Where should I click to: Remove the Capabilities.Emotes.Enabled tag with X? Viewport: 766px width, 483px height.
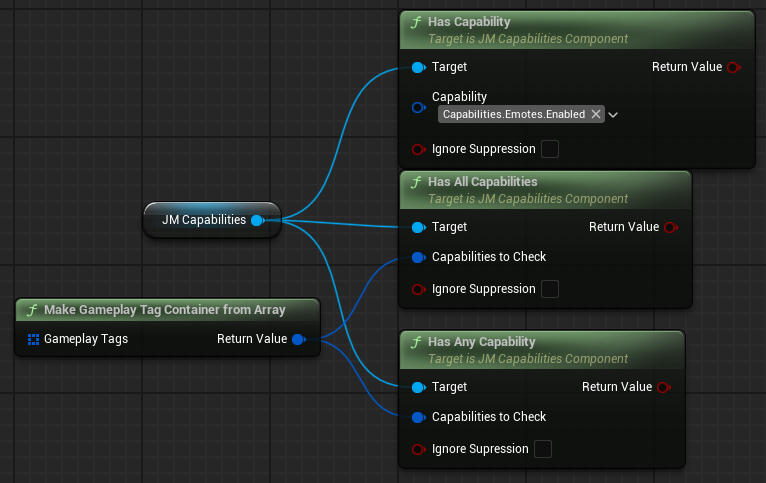pos(596,115)
